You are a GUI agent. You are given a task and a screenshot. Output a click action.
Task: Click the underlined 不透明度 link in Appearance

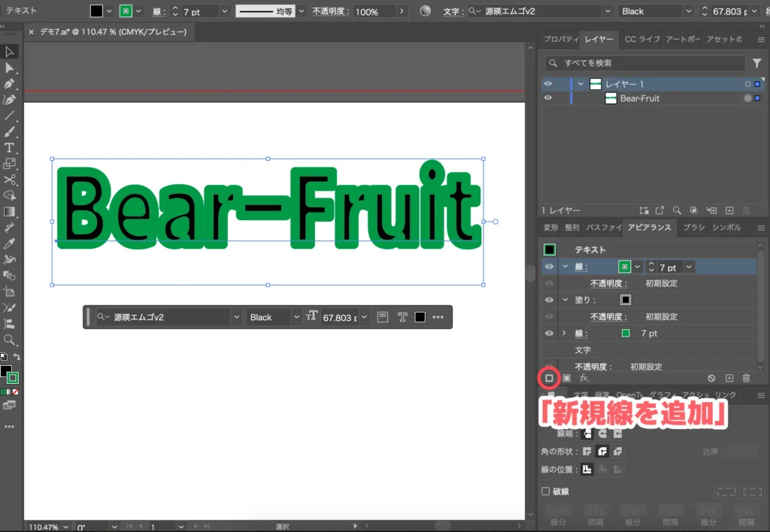click(608, 283)
